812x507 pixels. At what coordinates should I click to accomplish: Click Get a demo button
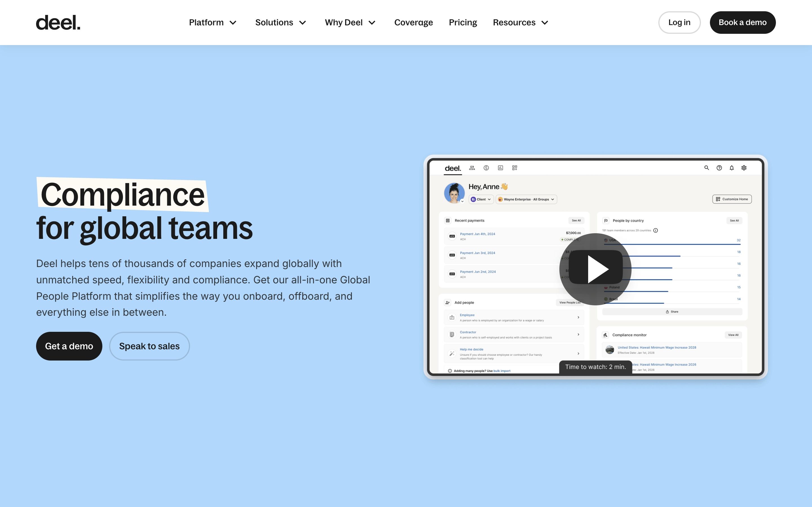coord(69,346)
